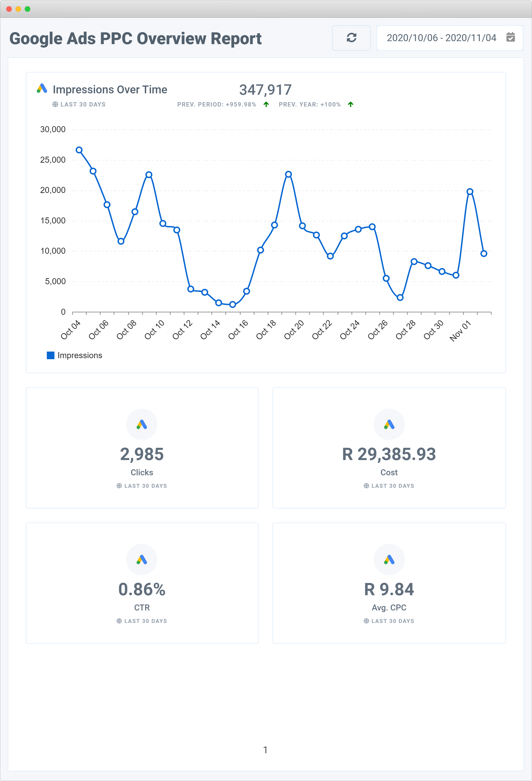Click the red close window button
The image size is (532, 781).
[9, 9]
